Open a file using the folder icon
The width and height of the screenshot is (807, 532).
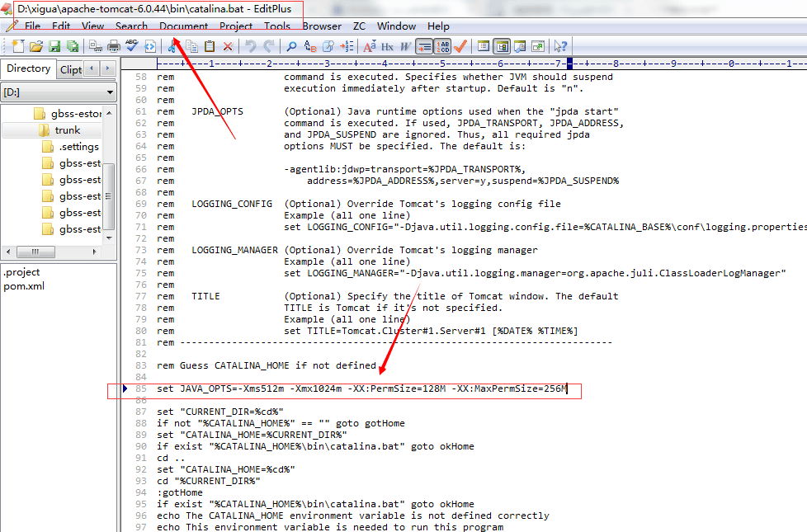point(36,46)
